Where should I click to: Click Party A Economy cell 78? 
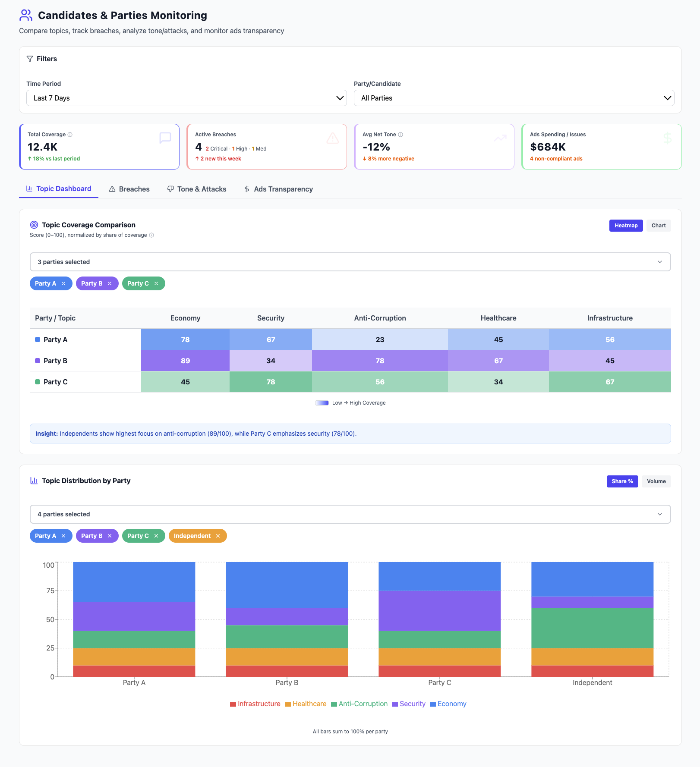(x=185, y=339)
